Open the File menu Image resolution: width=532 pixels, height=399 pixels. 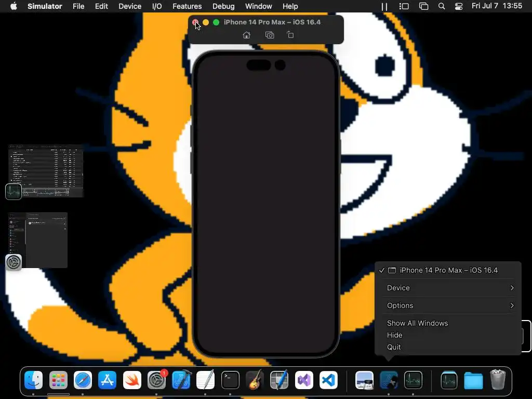pyautogui.click(x=78, y=6)
